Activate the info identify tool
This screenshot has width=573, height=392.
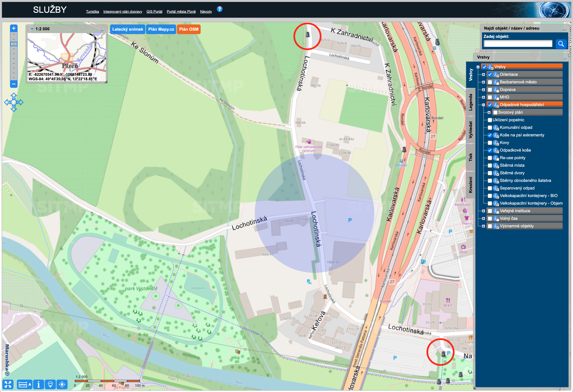(38, 384)
